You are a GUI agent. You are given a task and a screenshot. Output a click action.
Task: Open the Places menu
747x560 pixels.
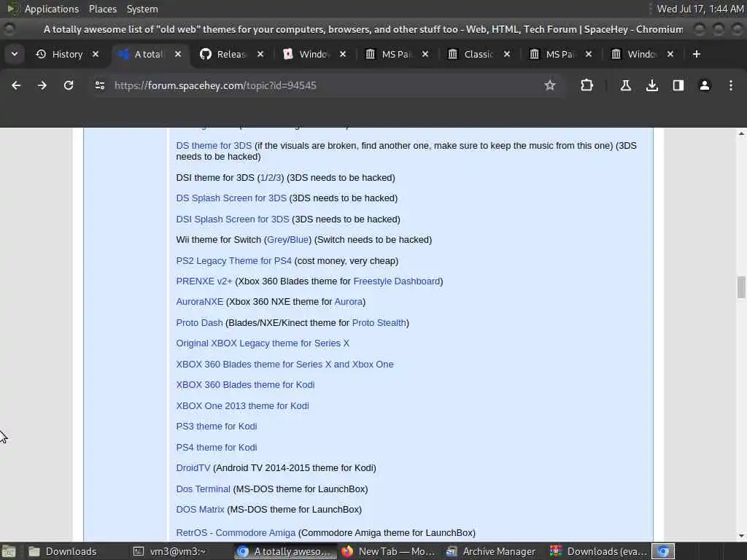[x=102, y=9]
